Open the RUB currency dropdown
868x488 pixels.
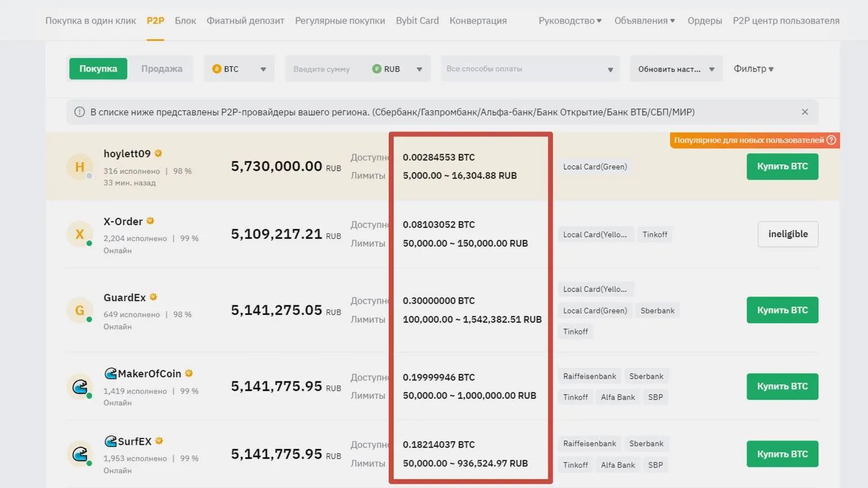coord(397,69)
